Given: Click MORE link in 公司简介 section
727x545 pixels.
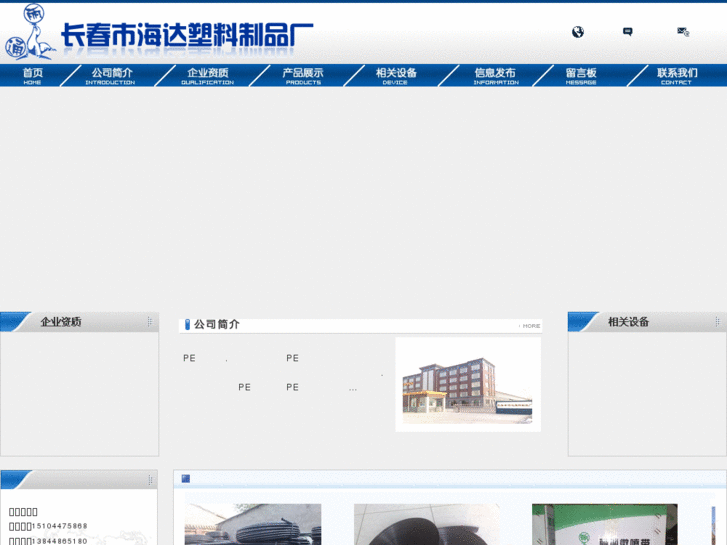Looking at the screenshot, I should point(529,326).
